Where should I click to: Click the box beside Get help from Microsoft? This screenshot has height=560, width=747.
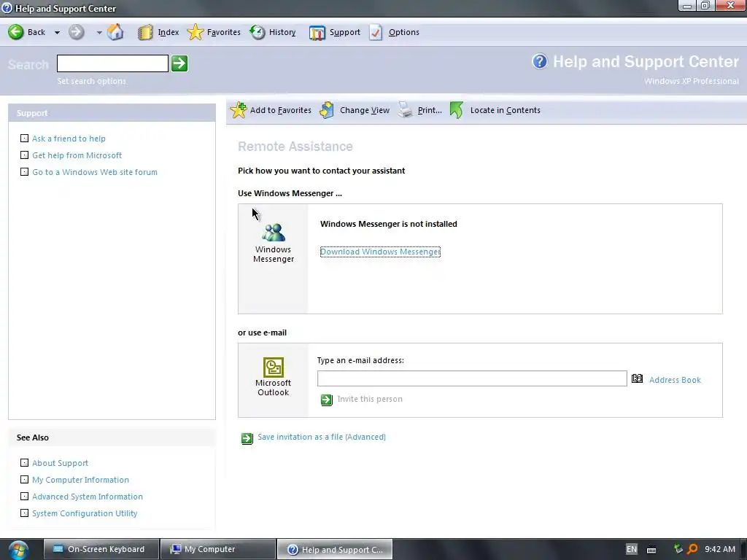[24, 155]
